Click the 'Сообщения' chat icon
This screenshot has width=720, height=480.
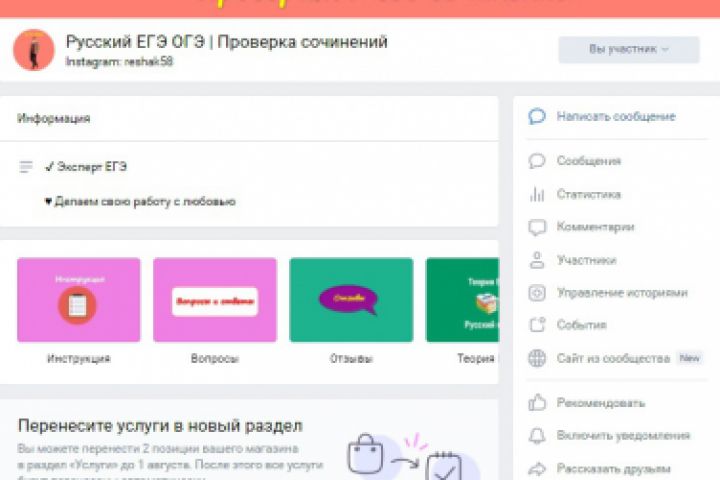pos(537,161)
